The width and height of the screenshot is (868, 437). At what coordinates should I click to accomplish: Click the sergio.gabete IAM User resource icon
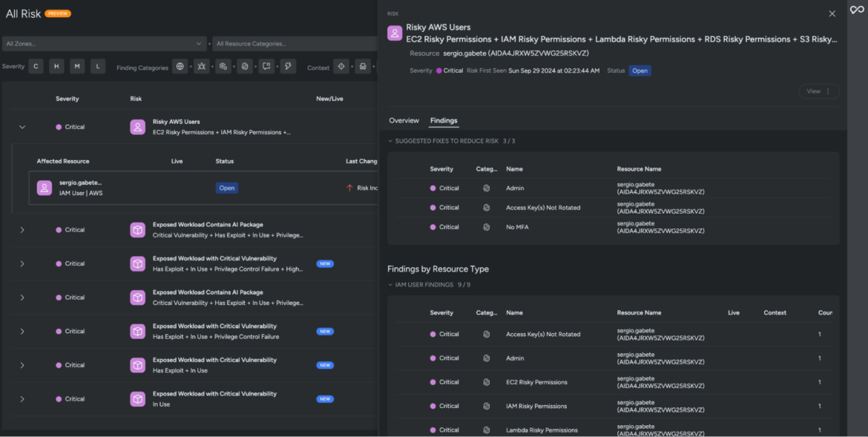coord(45,188)
